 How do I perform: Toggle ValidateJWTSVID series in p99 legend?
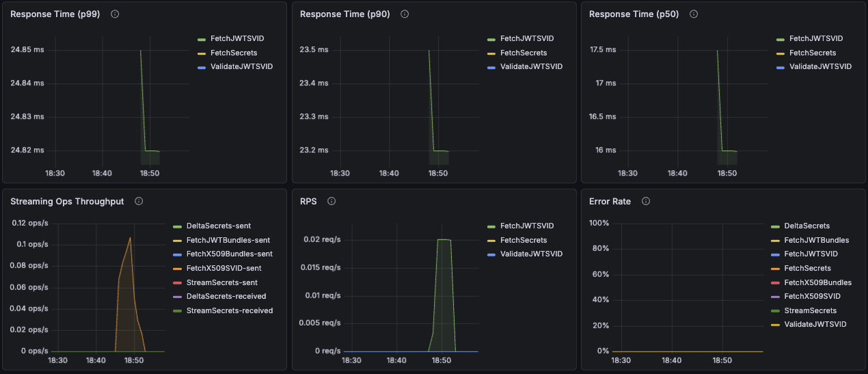pos(242,66)
